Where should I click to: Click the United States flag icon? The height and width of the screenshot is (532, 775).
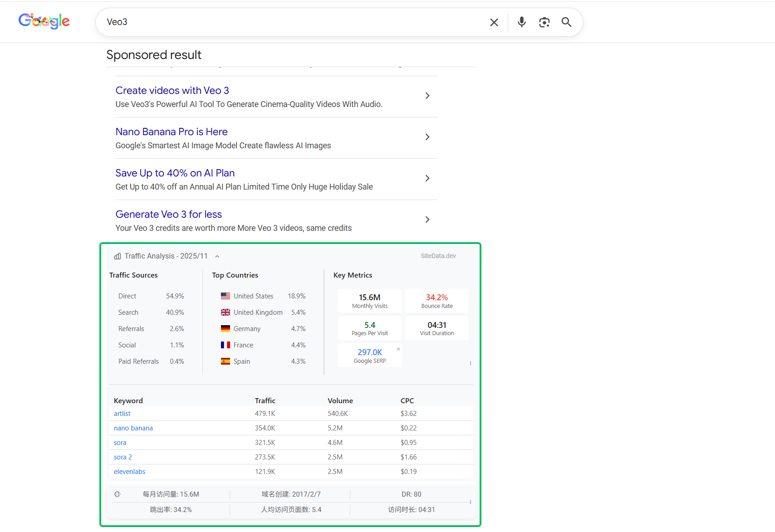pyautogui.click(x=226, y=296)
